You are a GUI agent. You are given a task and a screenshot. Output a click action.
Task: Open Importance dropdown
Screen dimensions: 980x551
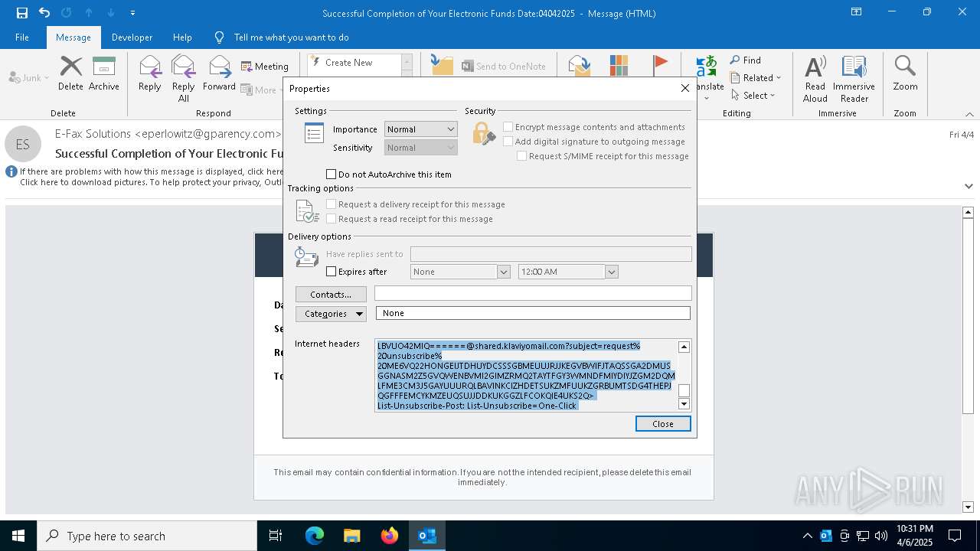420,129
